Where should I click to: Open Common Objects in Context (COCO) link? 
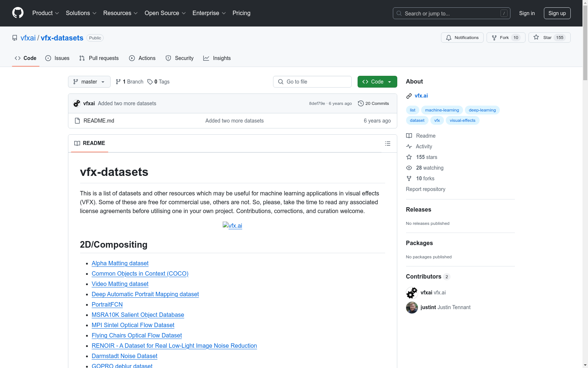(x=140, y=274)
